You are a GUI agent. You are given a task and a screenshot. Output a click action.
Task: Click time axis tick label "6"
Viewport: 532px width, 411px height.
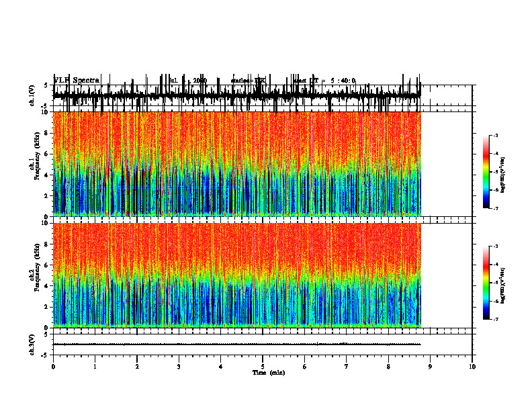[x=305, y=367]
